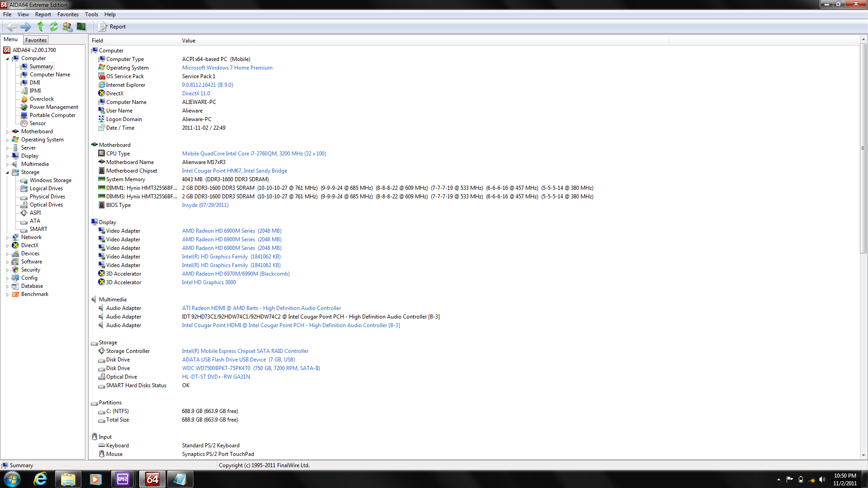Expand the Network tree node
The height and width of the screenshot is (488, 868).
[x=7, y=238]
